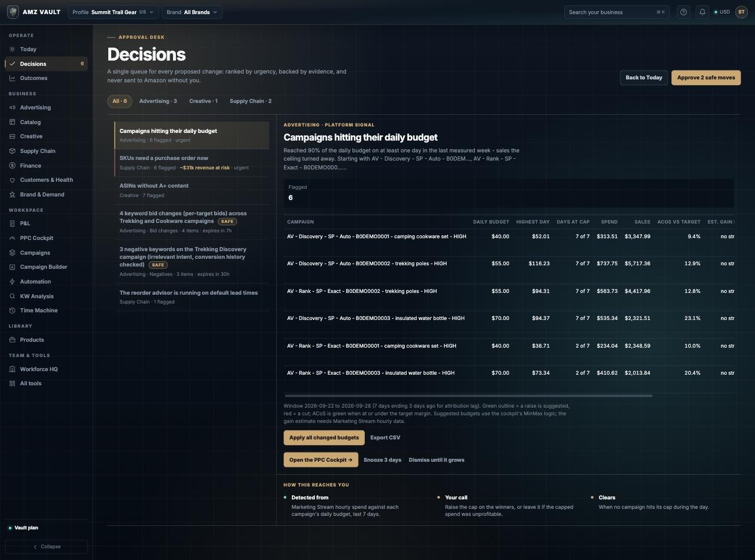755x560 pixels.
Task: Click the Back to Today button
Action: click(x=644, y=78)
